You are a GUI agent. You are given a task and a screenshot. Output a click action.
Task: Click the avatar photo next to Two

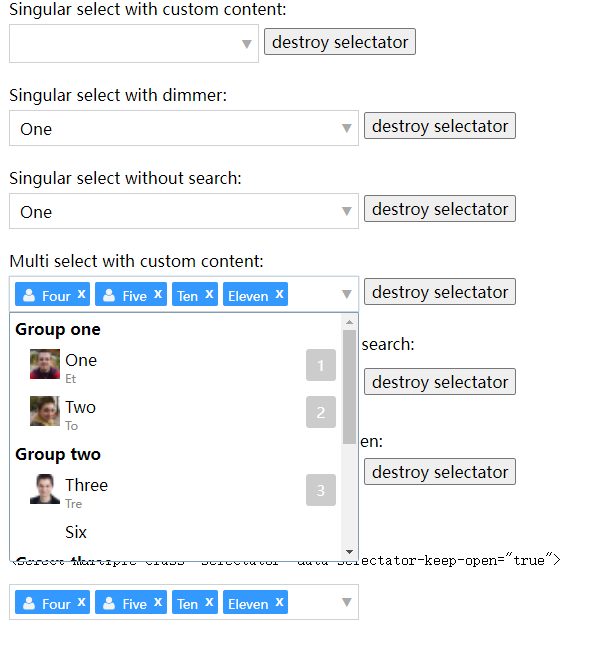[x=45, y=411]
